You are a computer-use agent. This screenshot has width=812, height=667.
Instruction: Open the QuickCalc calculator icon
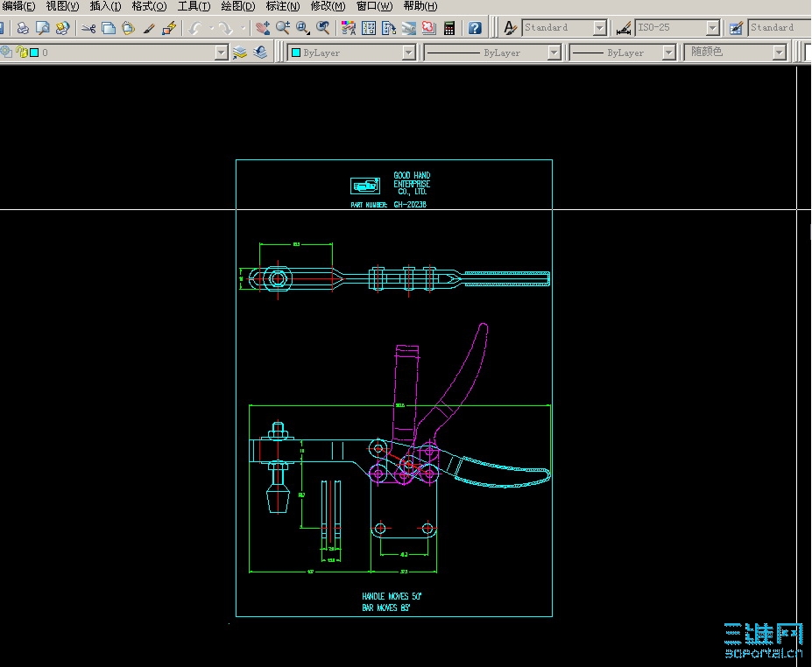coord(449,28)
